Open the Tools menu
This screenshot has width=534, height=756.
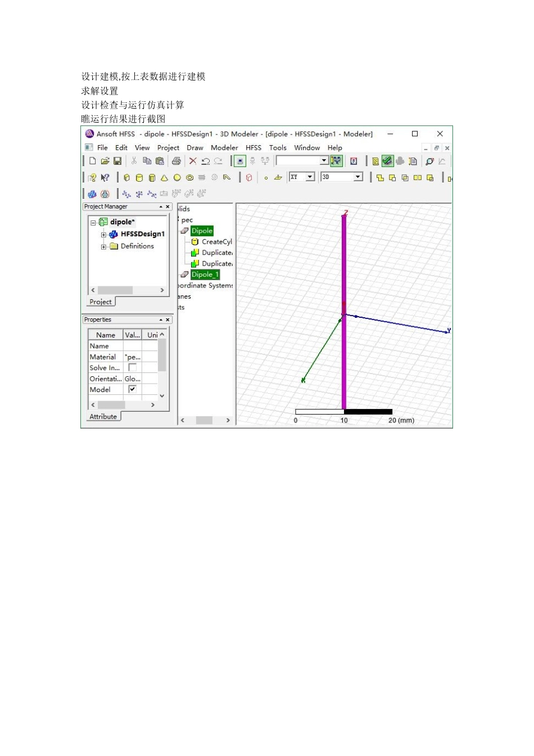click(x=278, y=147)
